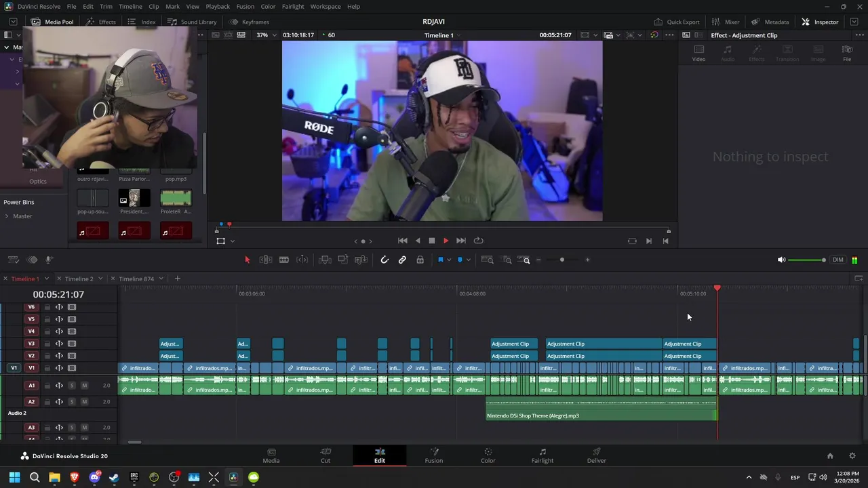Jump to first frame button
868x488 pixels.
(x=402, y=241)
